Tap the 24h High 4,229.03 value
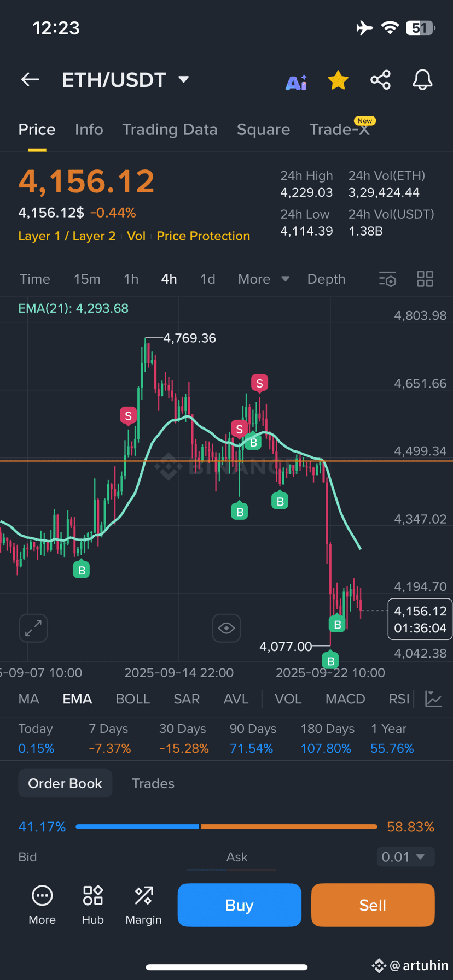Image resolution: width=453 pixels, height=980 pixels. 306,192
